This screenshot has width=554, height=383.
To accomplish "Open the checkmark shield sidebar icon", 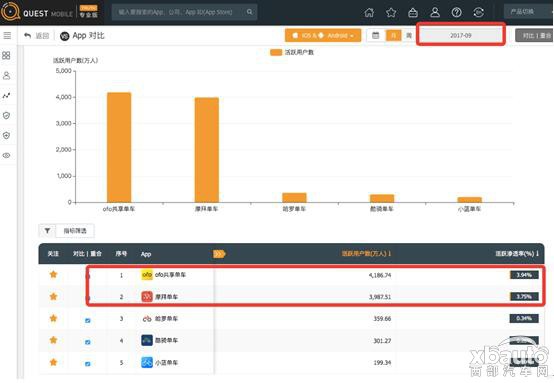I will (6, 116).
